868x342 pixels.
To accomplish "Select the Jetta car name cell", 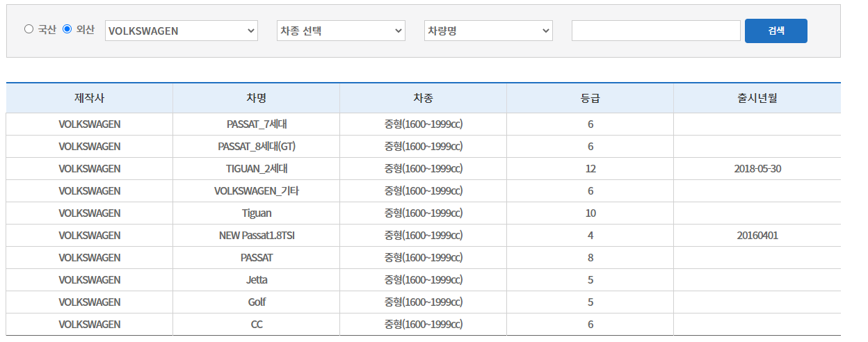I will click(x=257, y=280).
